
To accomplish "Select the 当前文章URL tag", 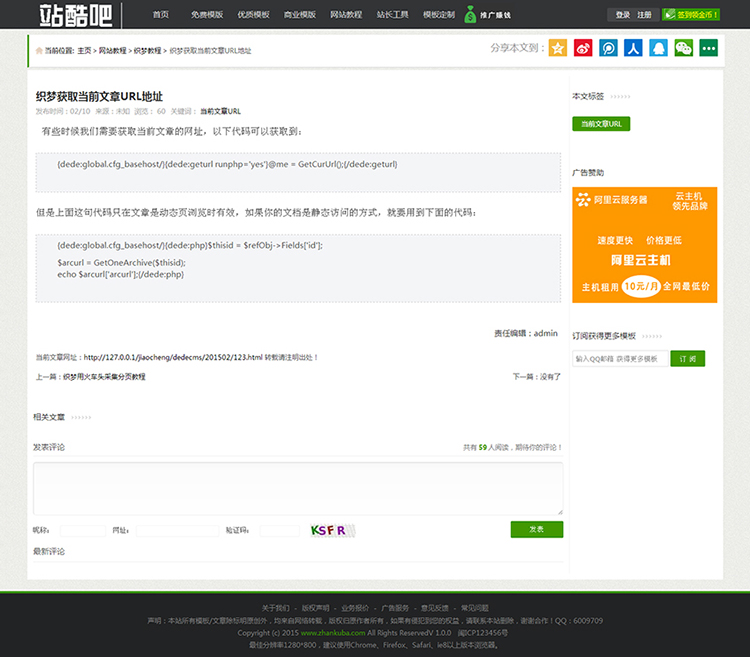I will tap(601, 124).
